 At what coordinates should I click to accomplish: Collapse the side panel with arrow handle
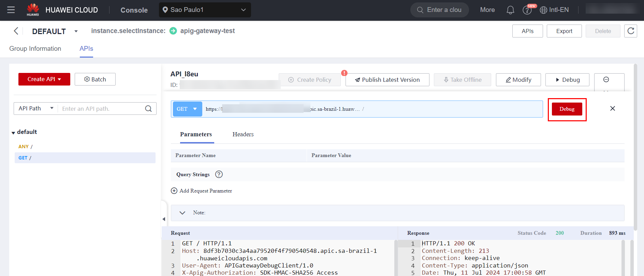click(x=164, y=219)
